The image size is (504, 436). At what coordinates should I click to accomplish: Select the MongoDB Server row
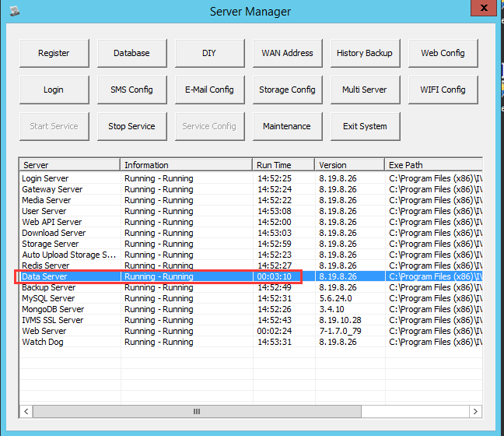point(250,310)
